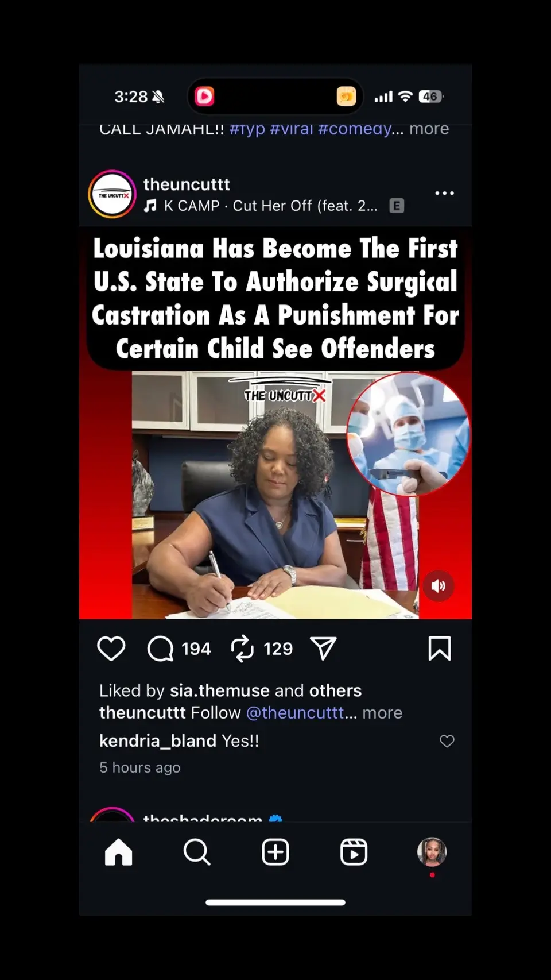Toggle video sound with speaker button

tap(439, 586)
